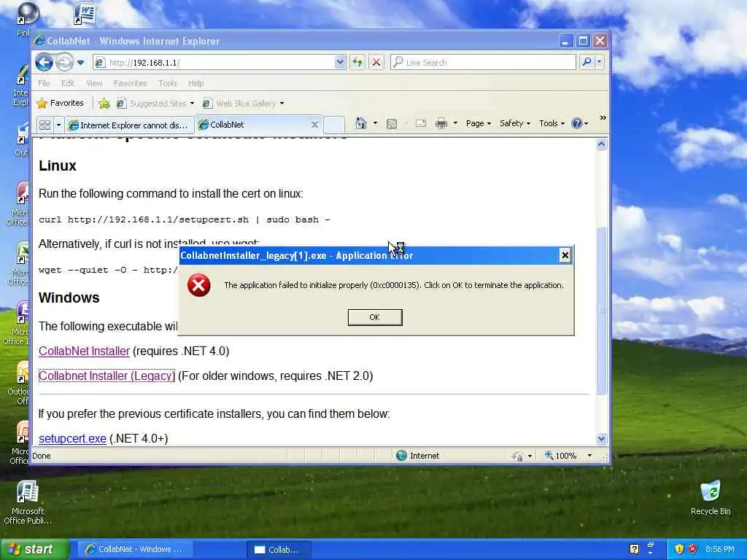
Task: Expand the Home button dropdown arrow
Action: tap(376, 123)
